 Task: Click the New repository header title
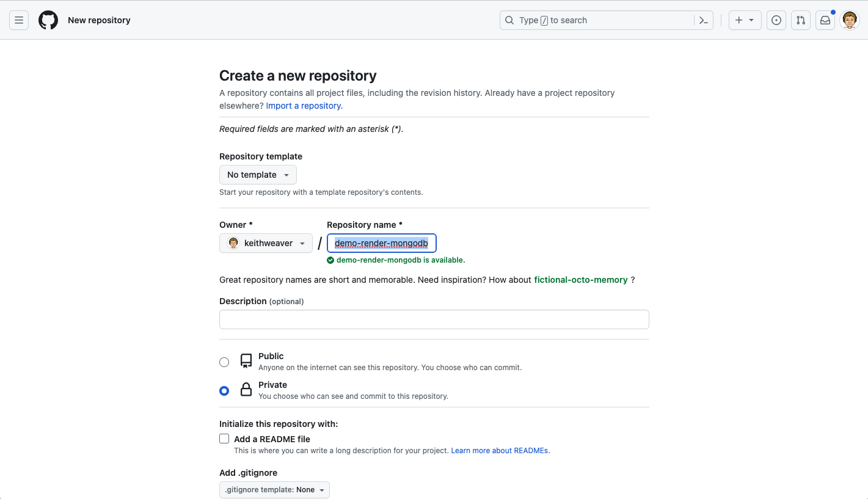(99, 20)
